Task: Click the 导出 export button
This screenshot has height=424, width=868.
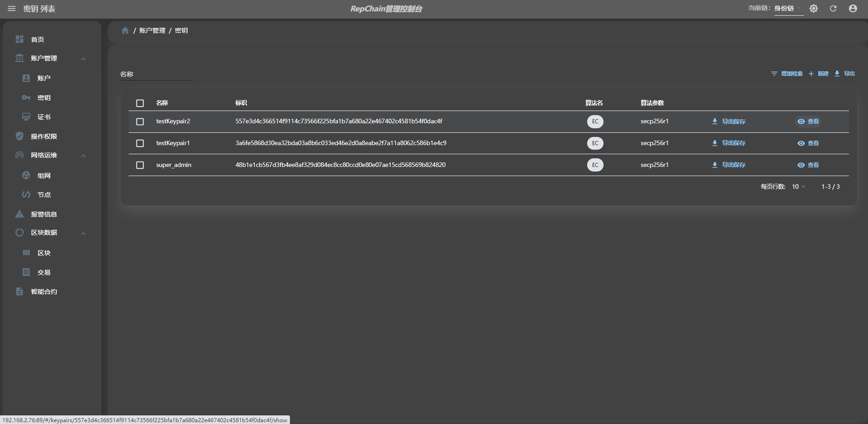Action: point(844,74)
